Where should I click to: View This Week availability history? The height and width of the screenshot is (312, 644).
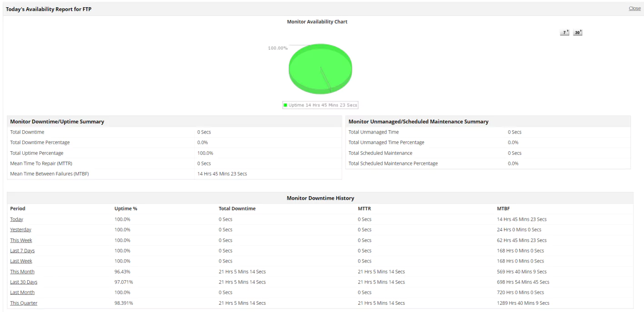pyautogui.click(x=21, y=240)
